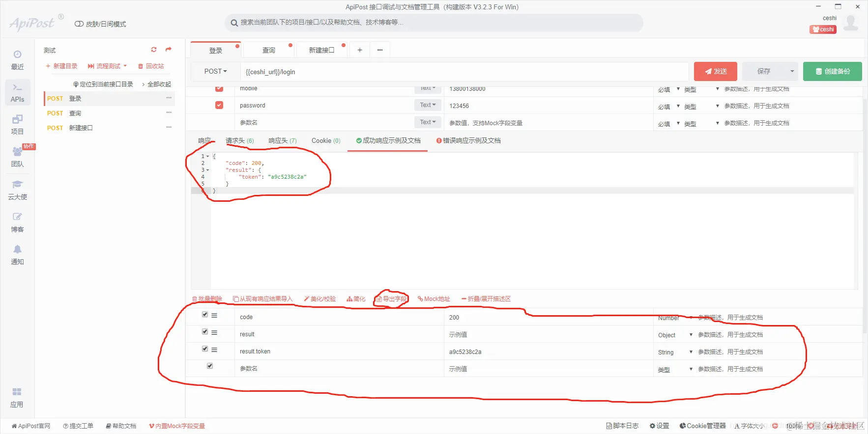Open the save button dropdown arrow
The width and height of the screenshot is (868, 434).
pyautogui.click(x=792, y=71)
